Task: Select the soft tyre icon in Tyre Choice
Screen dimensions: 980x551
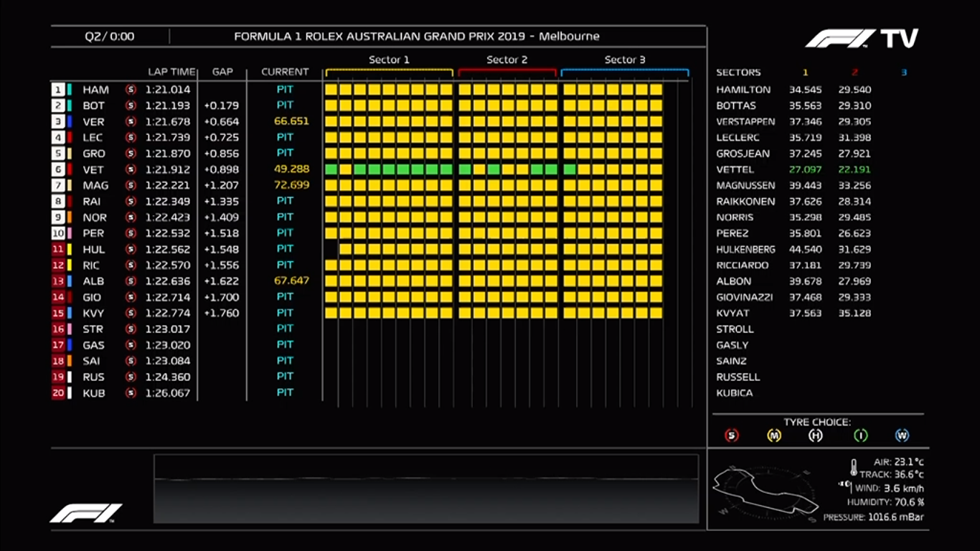Action: 731,435
